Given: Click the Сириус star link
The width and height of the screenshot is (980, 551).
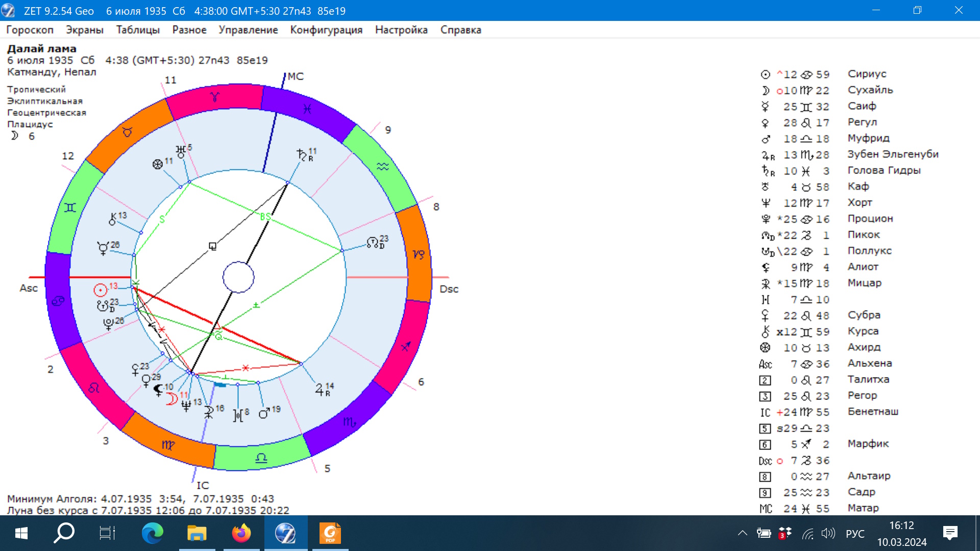Looking at the screenshot, I should click(867, 74).
